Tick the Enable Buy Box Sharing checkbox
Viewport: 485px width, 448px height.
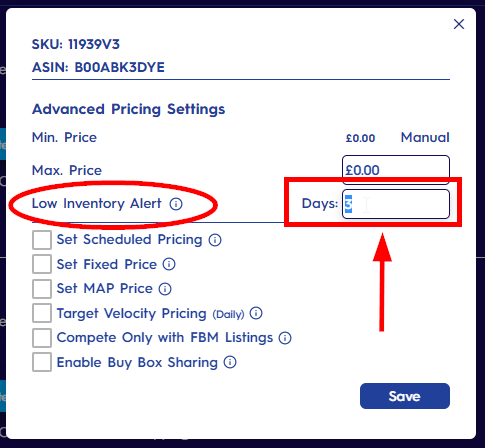(x=42, y=362)
